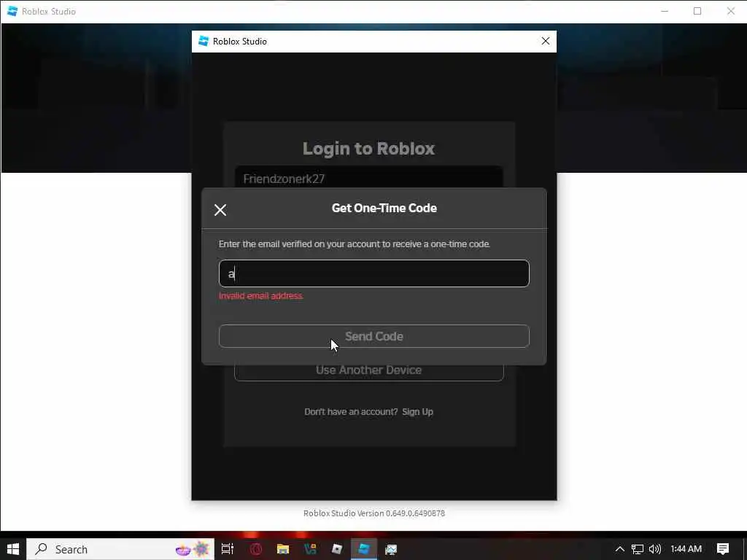Viewport: 747px width, 560px height.
Task: Open the network status tray icon
Action: tap(638, 549)
